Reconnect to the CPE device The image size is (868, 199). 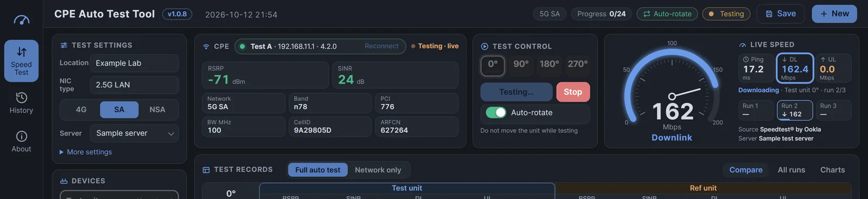pyautogui.click(x=381, y=46)
